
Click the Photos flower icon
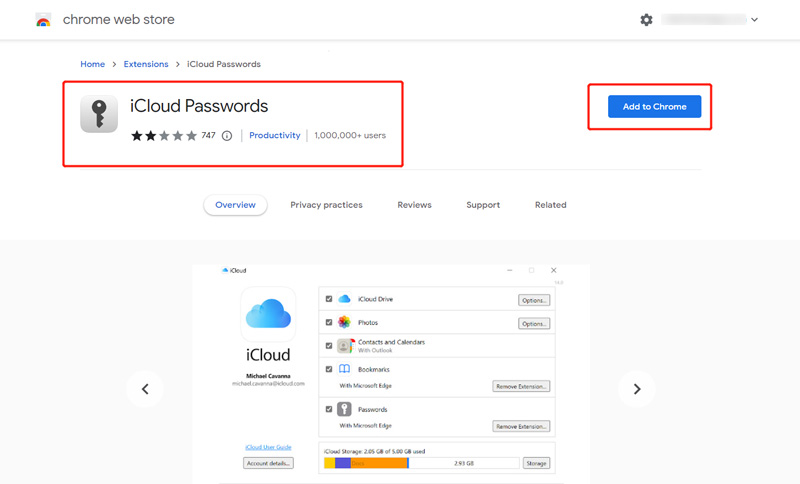pos(344,322)
